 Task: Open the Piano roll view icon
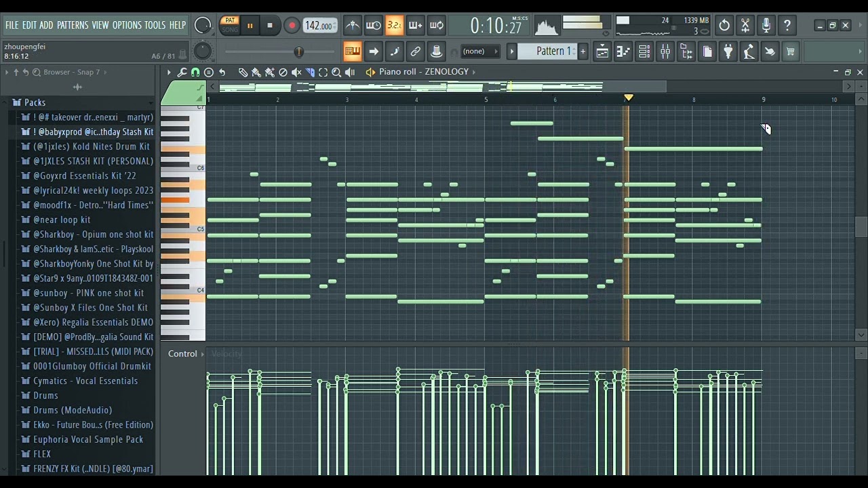tap(623, 52)
